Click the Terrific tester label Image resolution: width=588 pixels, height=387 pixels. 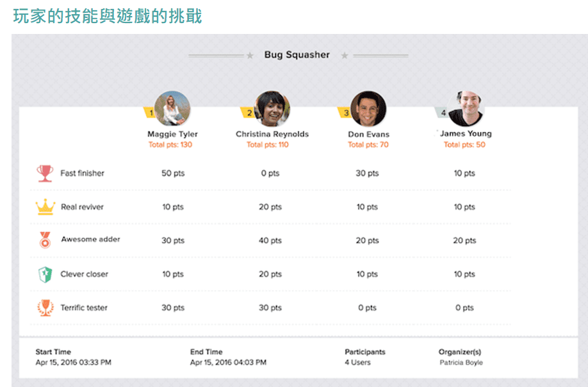coord(84,308)
